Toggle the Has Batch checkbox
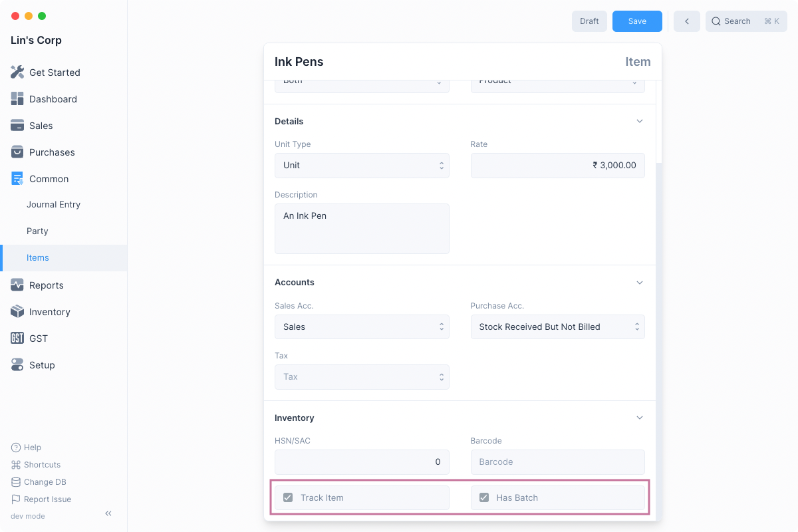The width and height of the screenshot is (798, 532). [484, 497]
